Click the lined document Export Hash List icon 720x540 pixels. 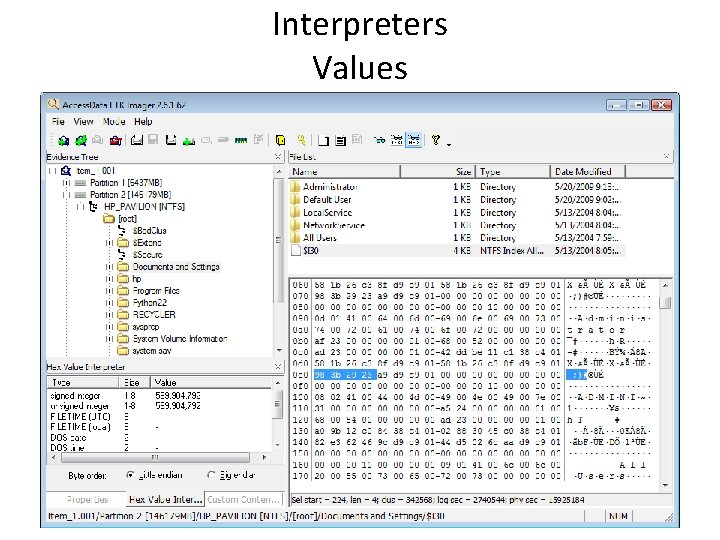coord(340,141)
